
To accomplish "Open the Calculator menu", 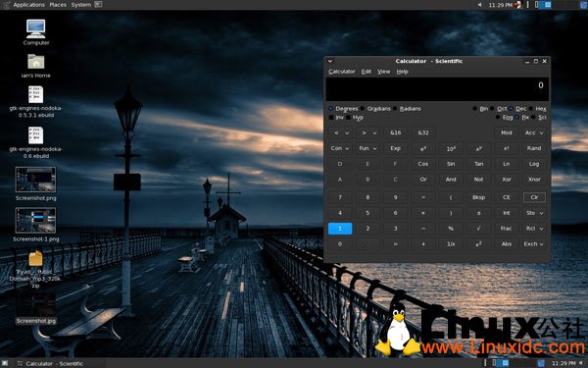I will (x=342, y=72).
